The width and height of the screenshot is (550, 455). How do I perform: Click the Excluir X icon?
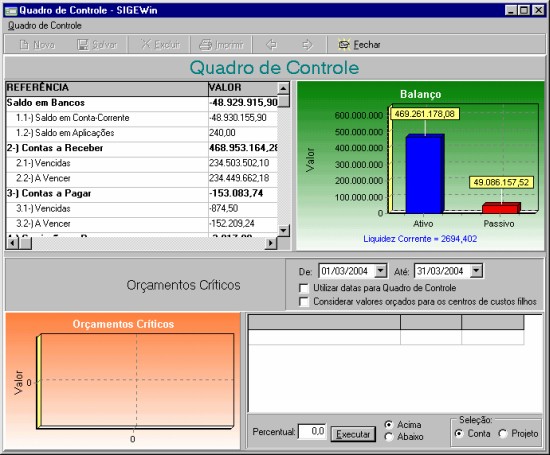click(x=146, y=44)
